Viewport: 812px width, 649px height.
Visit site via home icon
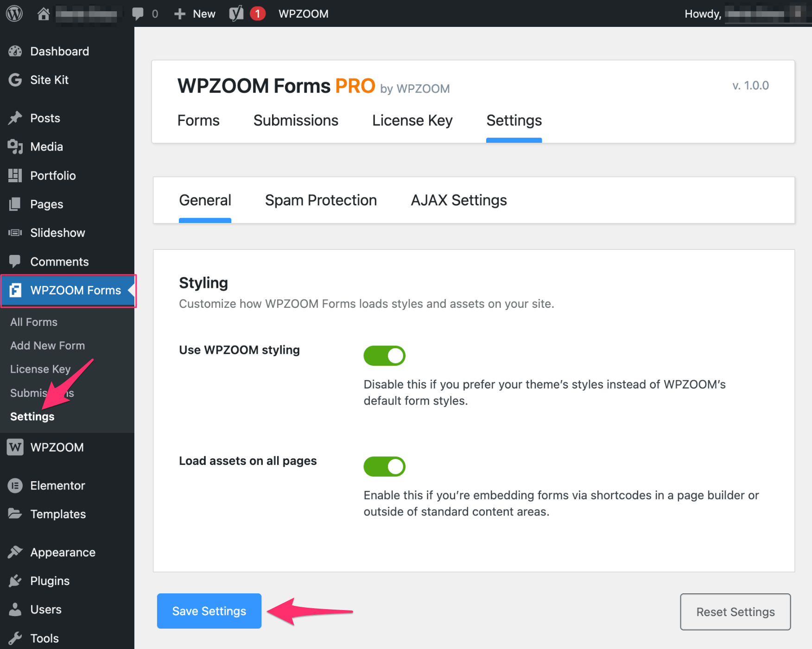pos(44,13)
